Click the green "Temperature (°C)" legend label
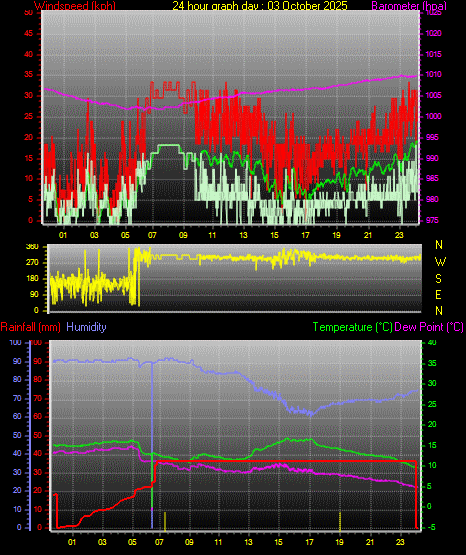The height and width of the screenshot is (555, 466). [x=353, y=327]
